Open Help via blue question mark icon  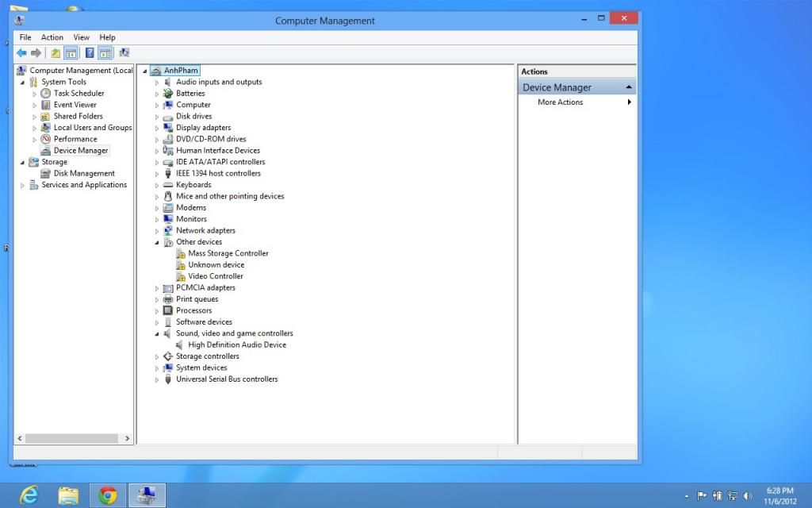90,53
